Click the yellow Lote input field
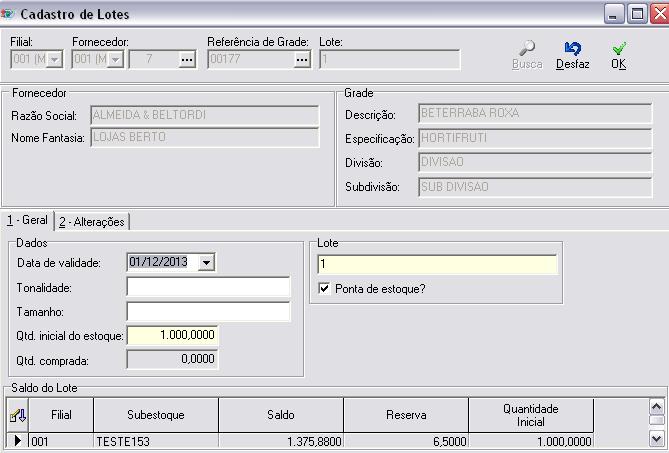This screenshot has height=453, width=669. point(437,264)
